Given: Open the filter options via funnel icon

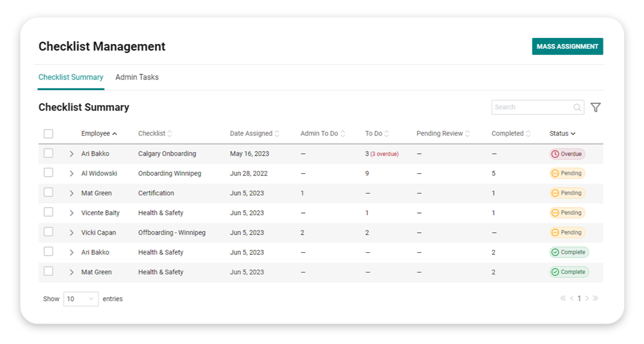Looking at the screenshot, I should 596,107.
